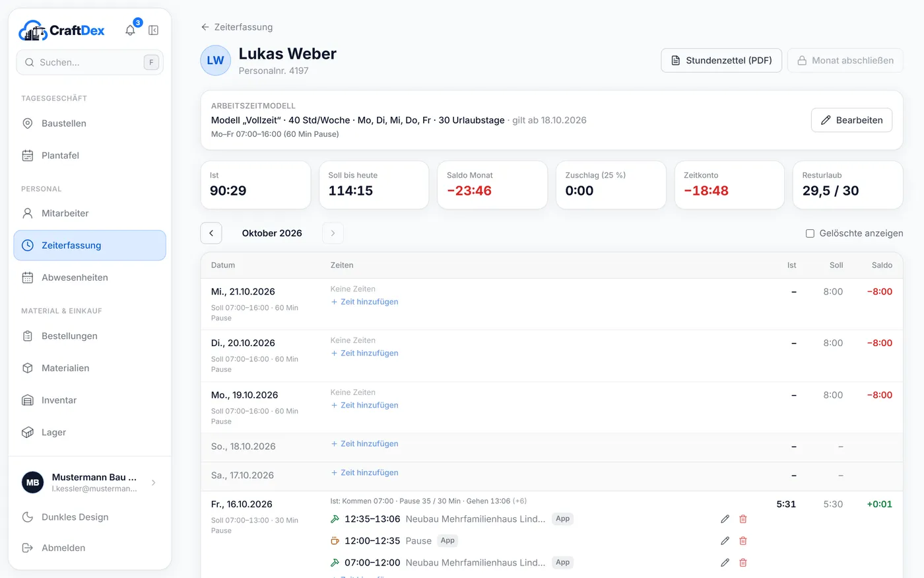This screenshot has width=924, height=578.
Task: Click Abmelden to log out
Action: coord(90,548)
